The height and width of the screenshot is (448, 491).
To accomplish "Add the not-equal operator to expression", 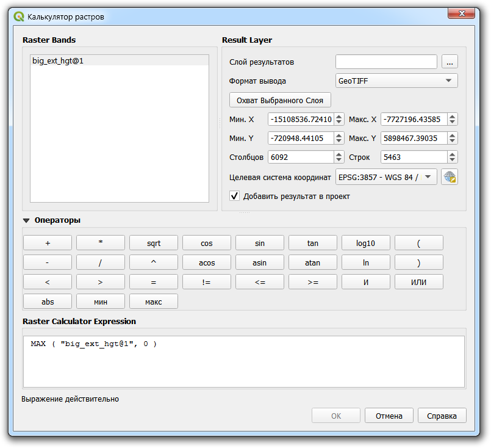I will [x=207, y=282].
